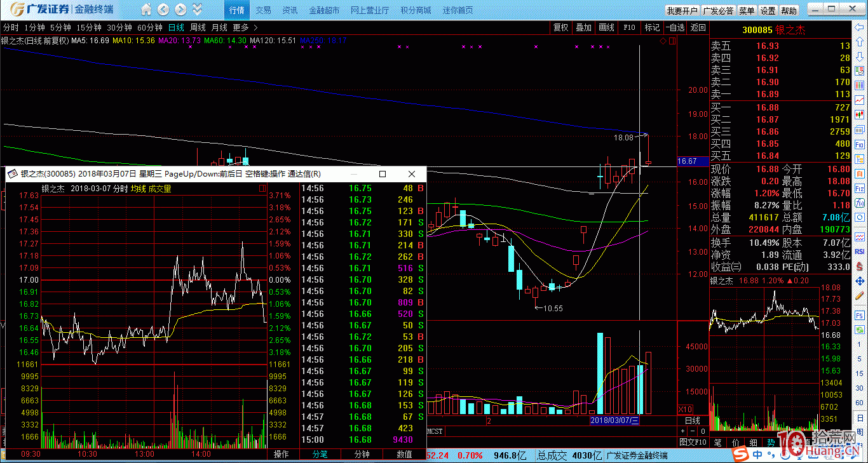Open the 帮助 button
868x463 pixels.
click(x=789, y=11)
